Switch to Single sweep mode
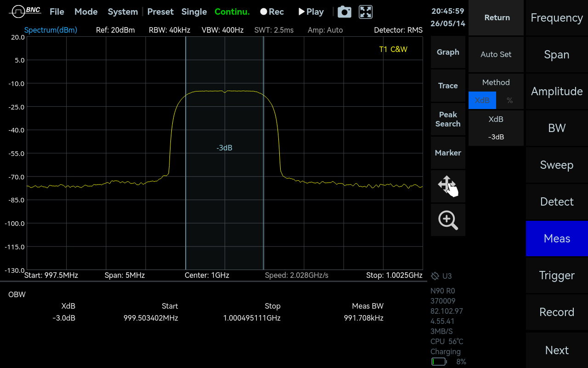The width and height of the screenshot is (588, 368). pyautogui.click(x=194, y=12)
